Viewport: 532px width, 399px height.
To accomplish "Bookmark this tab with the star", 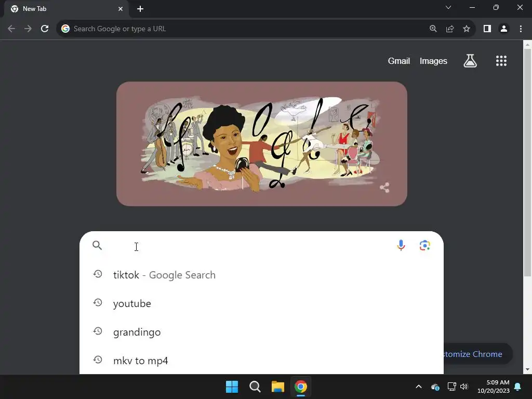I will coord(467,29).
